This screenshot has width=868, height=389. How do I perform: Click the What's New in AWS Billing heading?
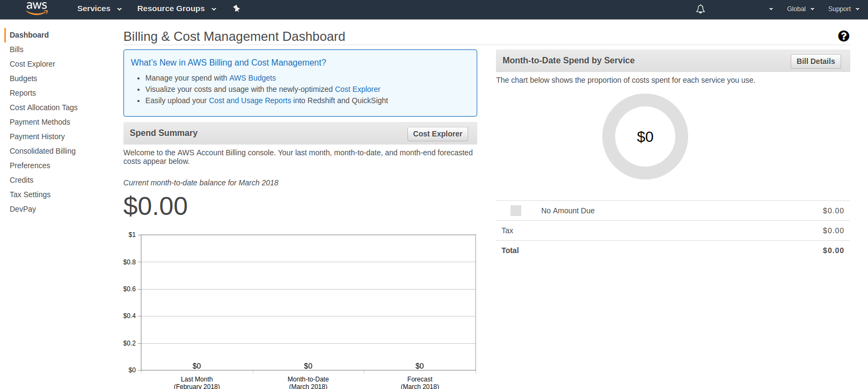228,62
